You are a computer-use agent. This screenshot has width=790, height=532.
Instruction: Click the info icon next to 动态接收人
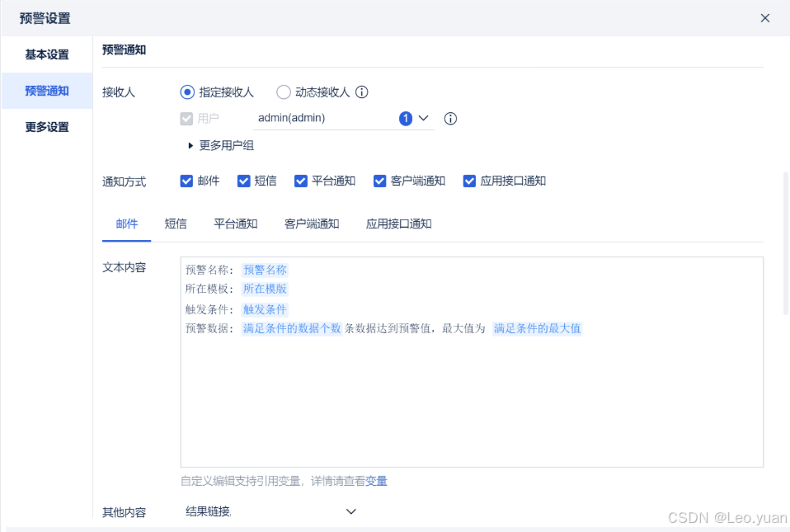coord(362,92)
